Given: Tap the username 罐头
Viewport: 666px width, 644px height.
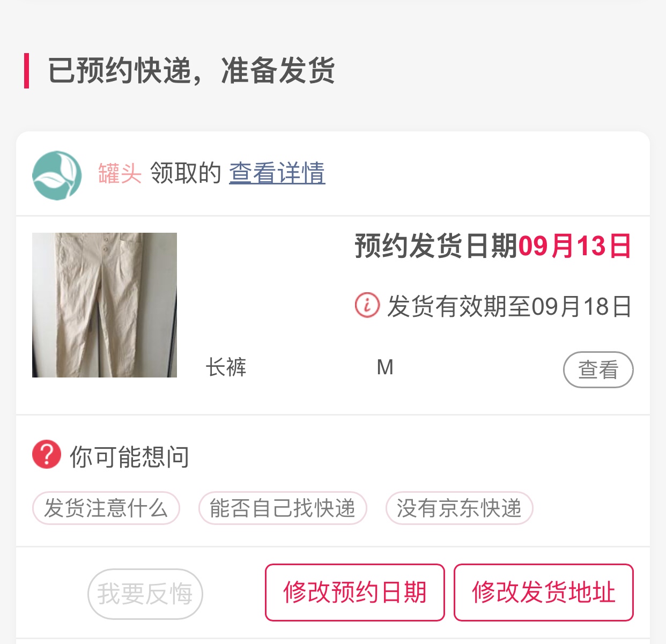Looking at the screenshot, I should point(120,174).
